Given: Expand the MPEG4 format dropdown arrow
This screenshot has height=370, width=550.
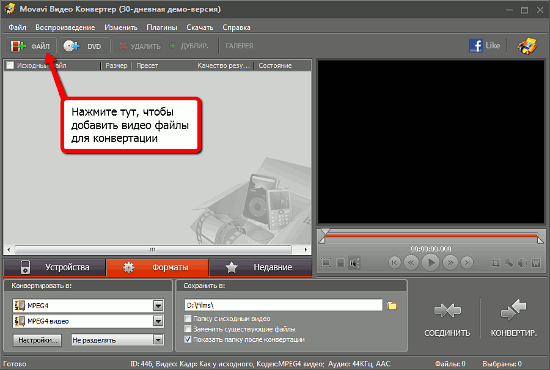Looking at the screenshot, I should point(158,305).
